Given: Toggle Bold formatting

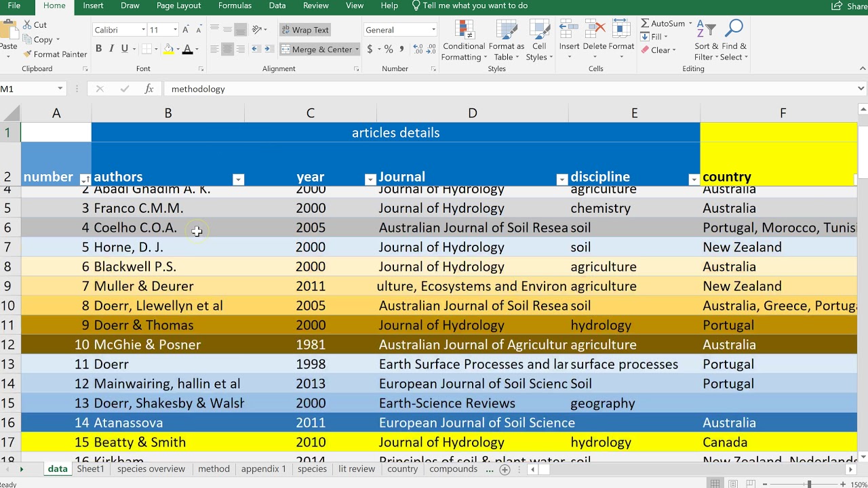Looking at the screenshot, I should (98, 49).
